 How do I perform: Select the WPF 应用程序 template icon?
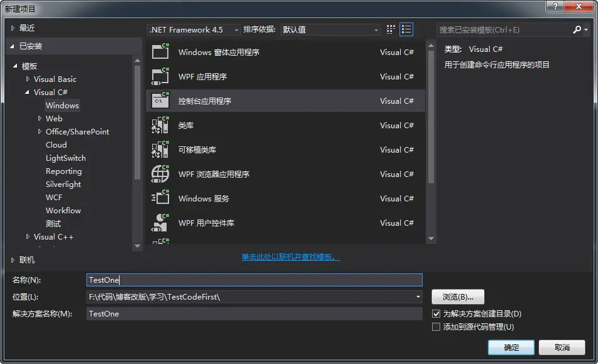click(x=160, y=76)
